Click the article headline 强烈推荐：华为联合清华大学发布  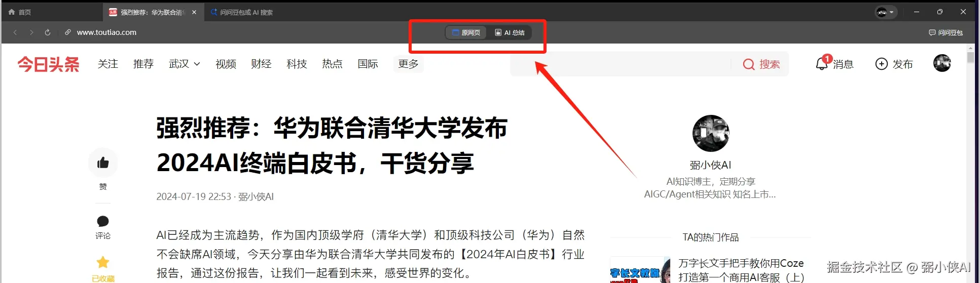332,145
